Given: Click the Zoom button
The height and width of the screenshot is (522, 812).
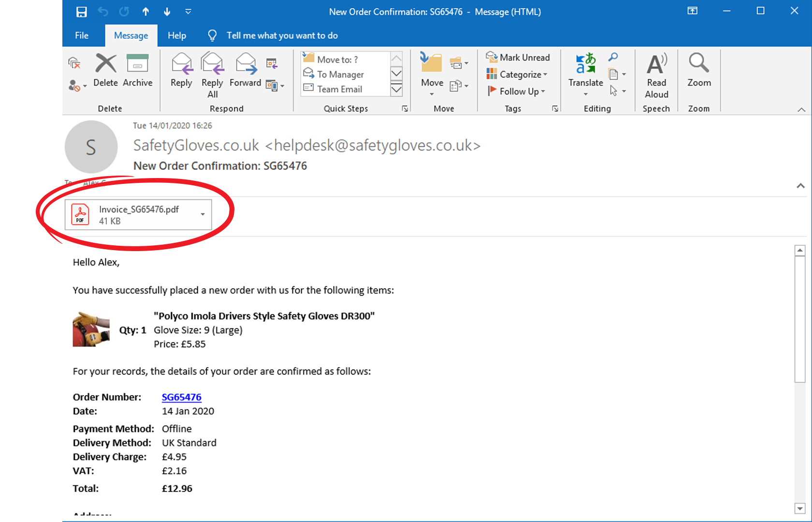Looking at the screenshot, I should [699, 71].
